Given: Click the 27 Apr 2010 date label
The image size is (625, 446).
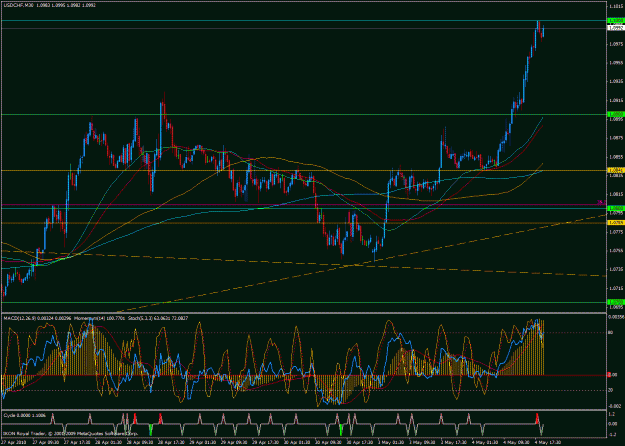Looking at the screenshot, I should pos(12,442).
